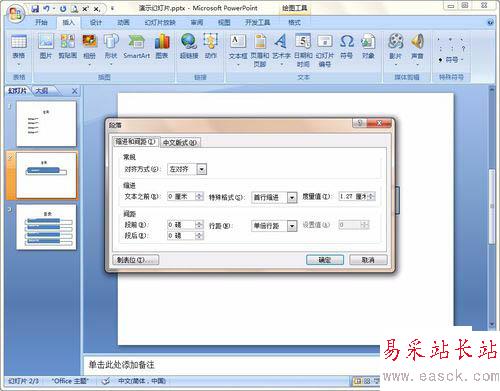Redo action in quick access toolbar
The width and height of the screenshot is (500, 391).
(63, 9)
